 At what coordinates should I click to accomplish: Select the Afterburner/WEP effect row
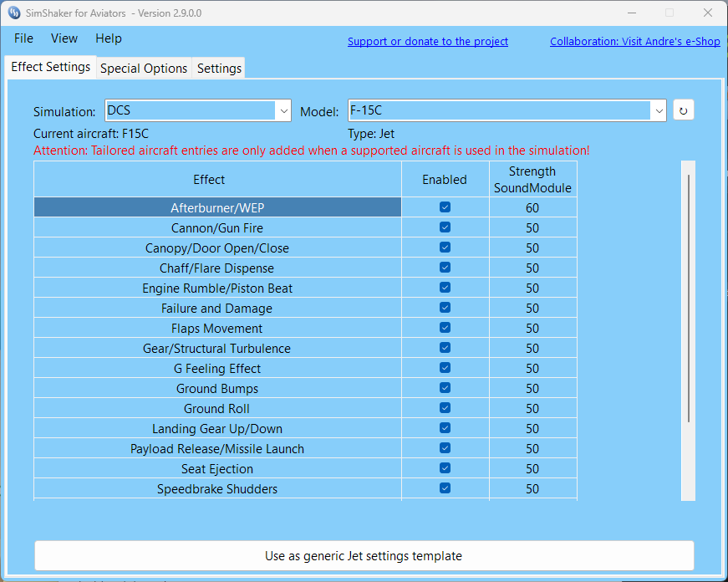pyautogui.click(x=217, y=207)
